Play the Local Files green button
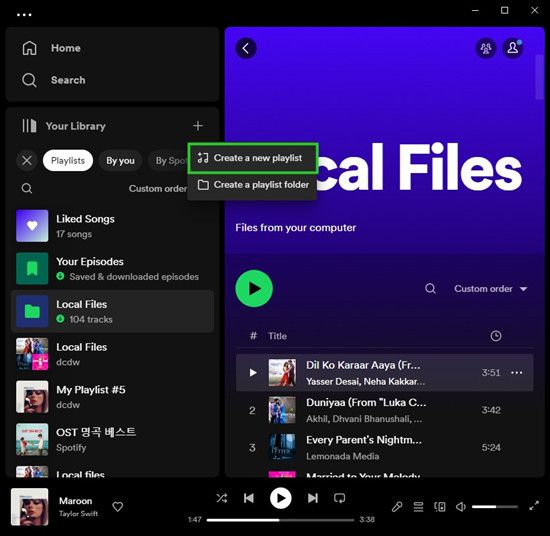 (254, 288)
